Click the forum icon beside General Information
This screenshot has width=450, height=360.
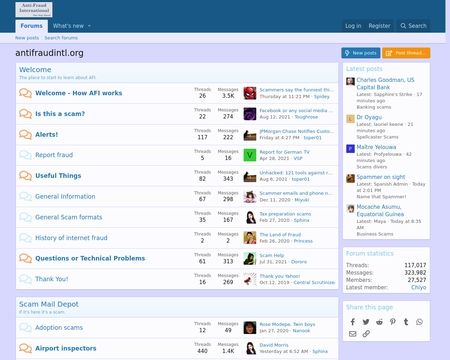tap(25, 196)
